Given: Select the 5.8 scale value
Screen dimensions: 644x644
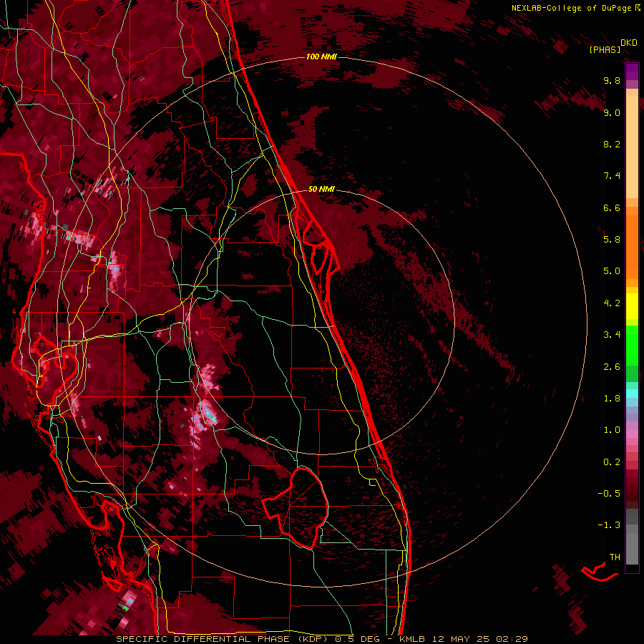Looking at the screenshot, I should pos(612,240).
